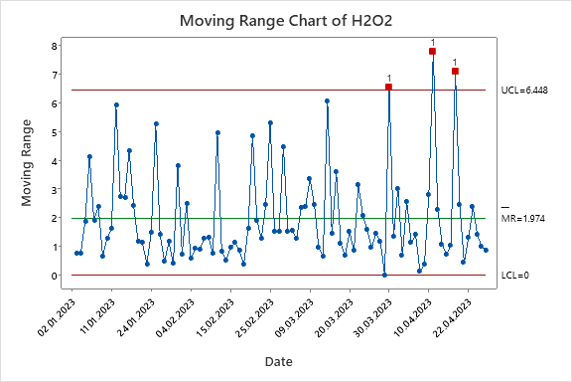Click the x-axis label 11.01.2023
This screenshot has width=572, height=382.
[97, 316]
